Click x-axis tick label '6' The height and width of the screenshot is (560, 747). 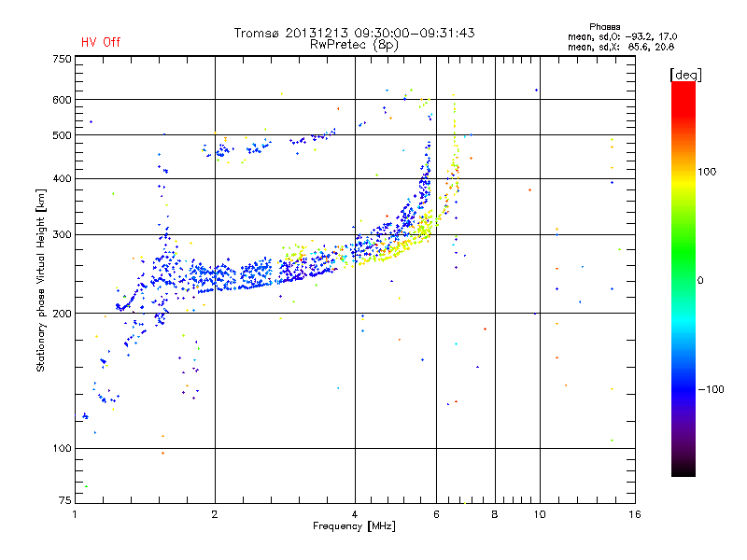point(436,514)
